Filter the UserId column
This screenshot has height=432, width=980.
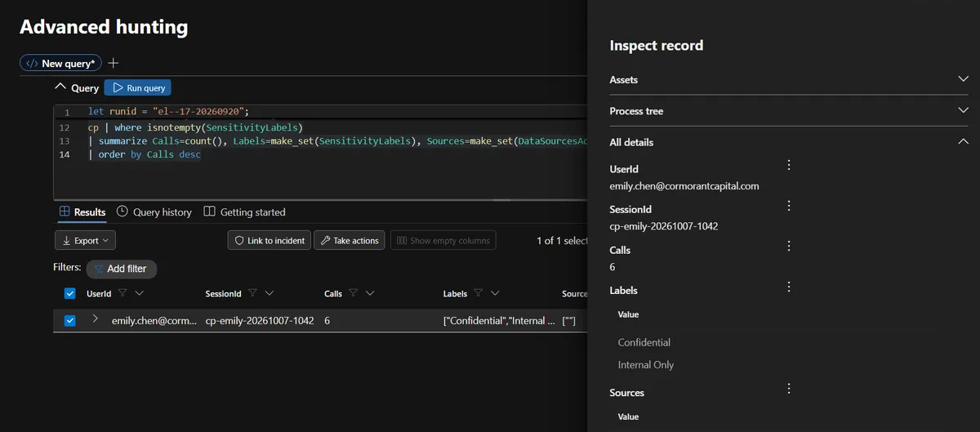pyautogui.click(x=122, y=293)
